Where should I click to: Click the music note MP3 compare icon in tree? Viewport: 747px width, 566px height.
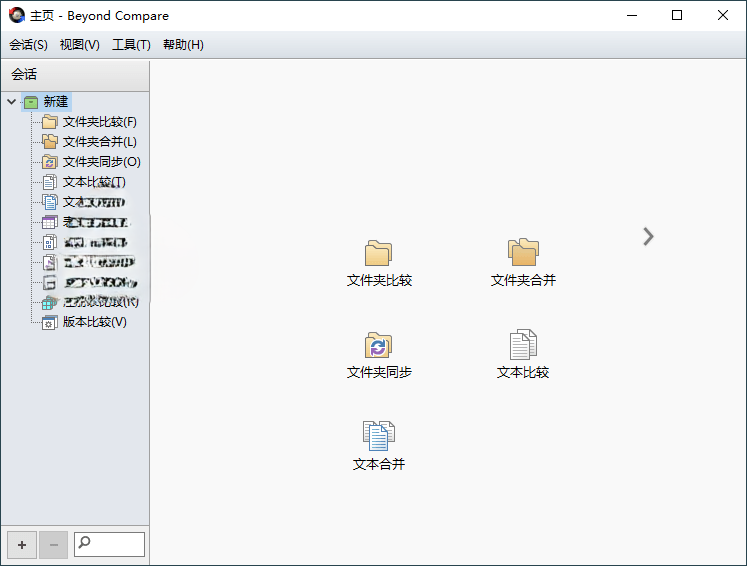tap(50, 262)
